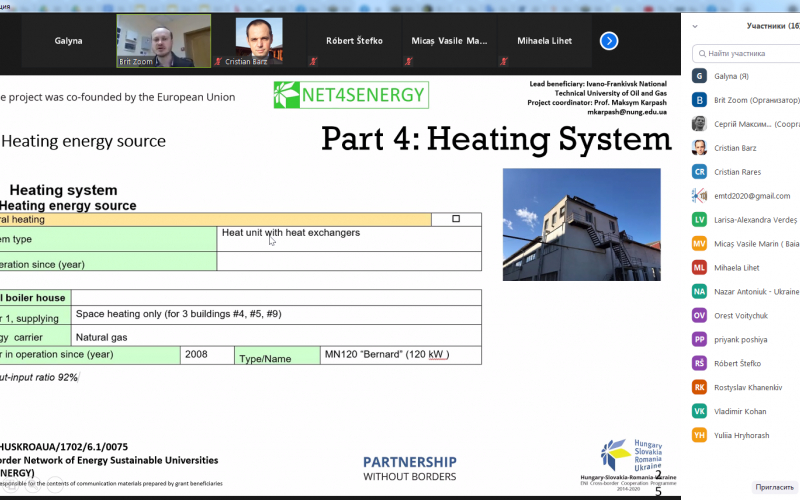The image size is (800, 500).
Task: Click the purple PP avatar
Action: pyautogui.click(x=699, y=340)
